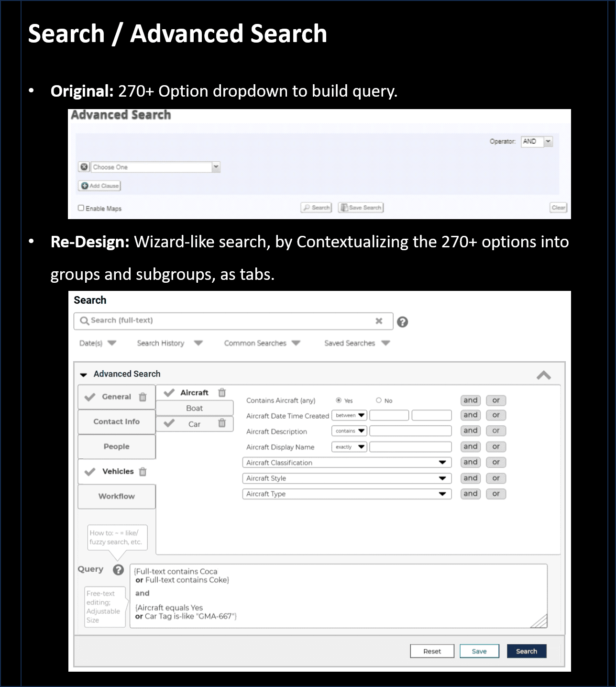
Task: Open the 'exactly' operator dropdown
Action: click(x=349, y=447)
